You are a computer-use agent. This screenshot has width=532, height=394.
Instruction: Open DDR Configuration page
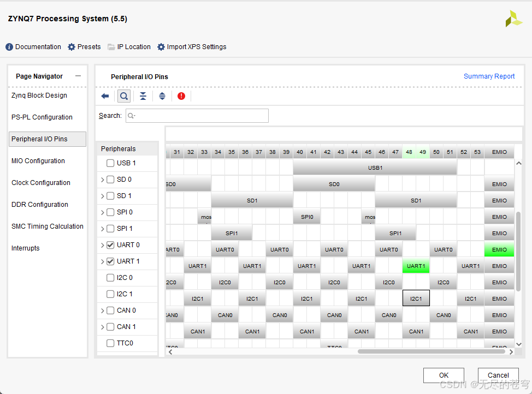(40, 205)
